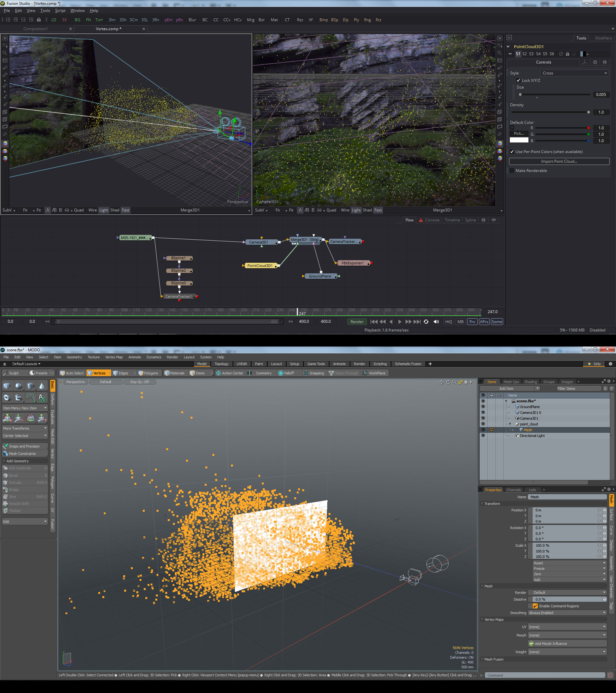Collapse the PointCloud3D1 tool header
This screenshot has height=693, width=616.
point(508,47)
